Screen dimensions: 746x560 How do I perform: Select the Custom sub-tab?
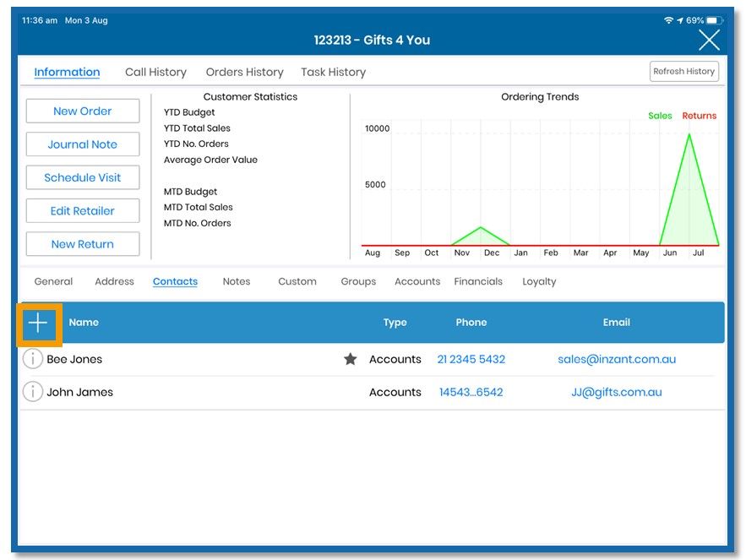coord(297,281)
